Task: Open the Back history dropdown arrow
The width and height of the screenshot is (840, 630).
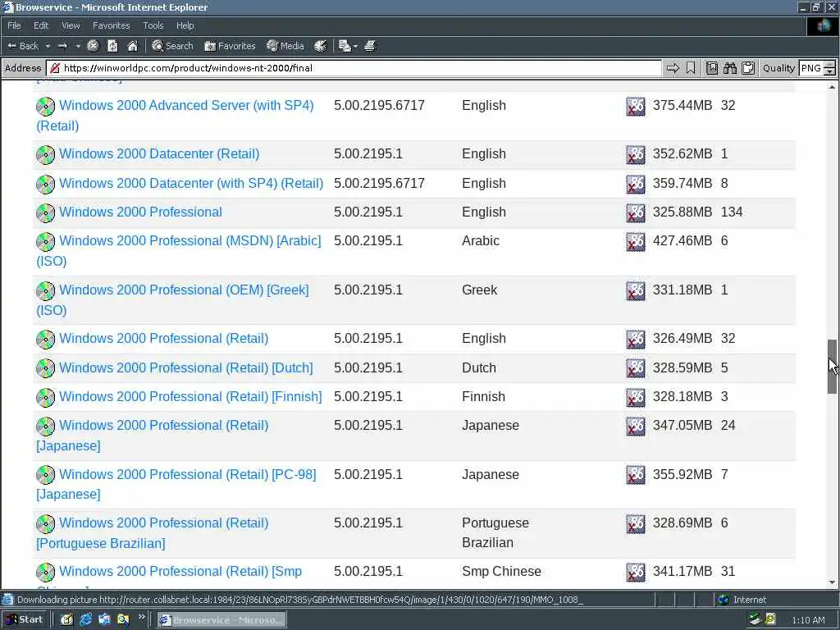Action: coord(48,47)
